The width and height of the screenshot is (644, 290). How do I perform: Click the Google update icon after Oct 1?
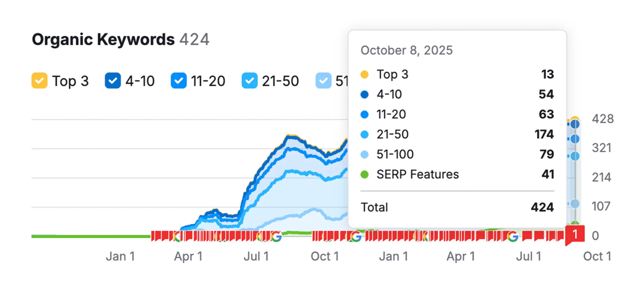click(x=356, y=236)
